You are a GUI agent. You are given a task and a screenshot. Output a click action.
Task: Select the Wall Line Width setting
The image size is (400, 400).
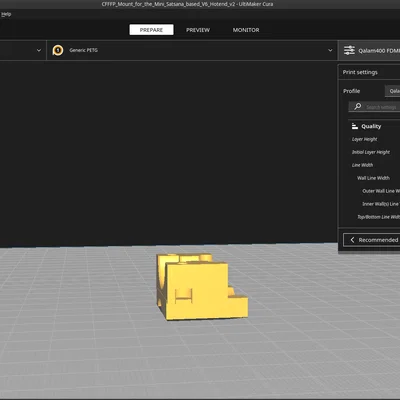point(373,178)
